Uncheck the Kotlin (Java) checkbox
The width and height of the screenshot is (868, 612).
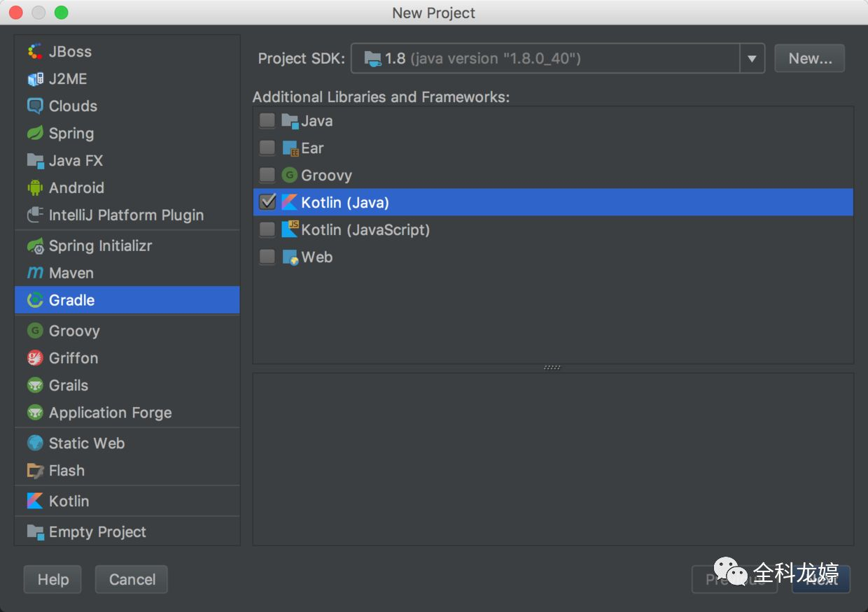pyautogui.click(x=267, y=202)
